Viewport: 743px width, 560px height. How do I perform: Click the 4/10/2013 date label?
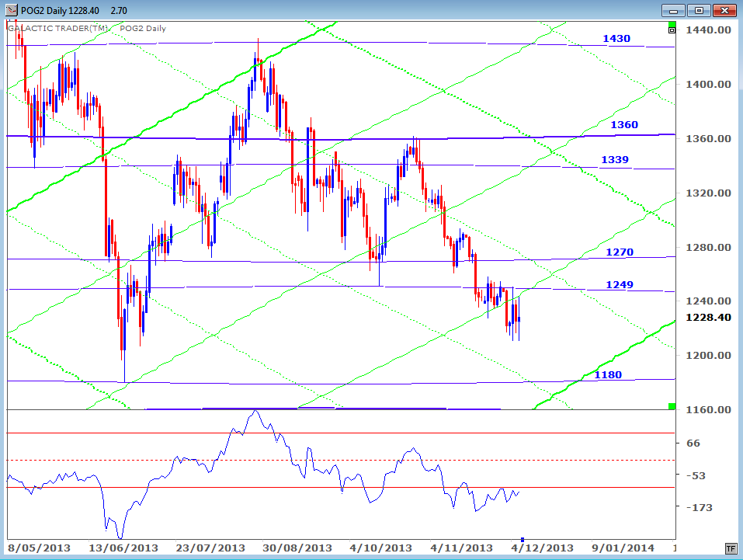coord(381,548)
